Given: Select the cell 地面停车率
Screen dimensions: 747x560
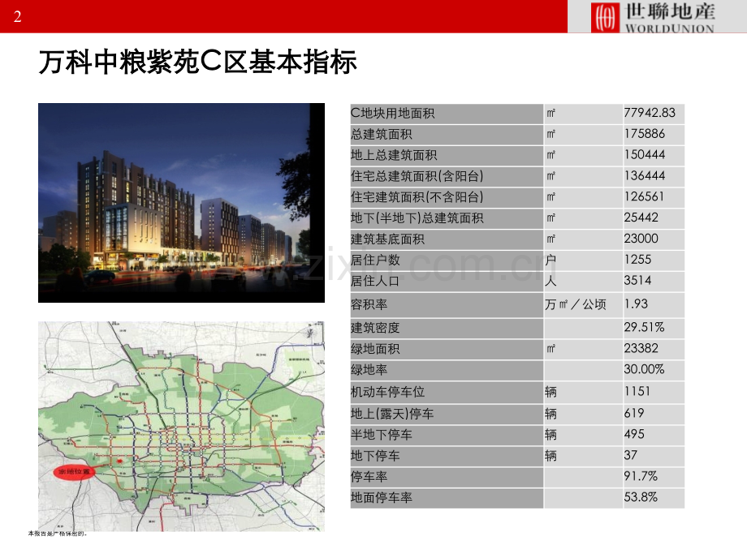Looking at the screenshot, I should coord(447,498).
